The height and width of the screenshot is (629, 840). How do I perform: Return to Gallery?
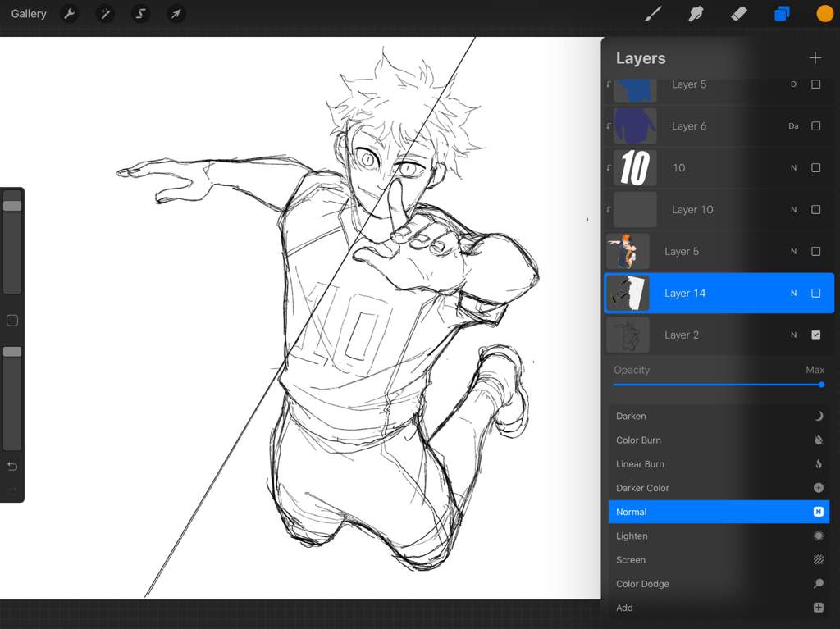29,14
